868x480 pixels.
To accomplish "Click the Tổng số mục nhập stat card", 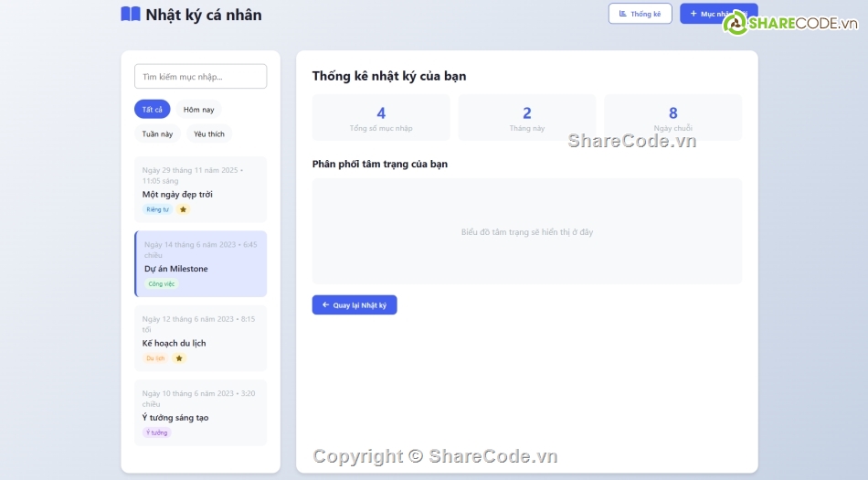I will 381,117.
